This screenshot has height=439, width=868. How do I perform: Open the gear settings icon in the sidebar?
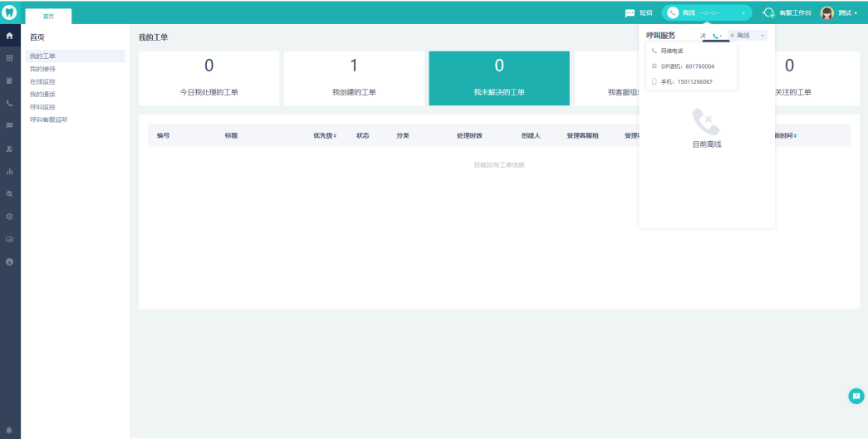9,217
